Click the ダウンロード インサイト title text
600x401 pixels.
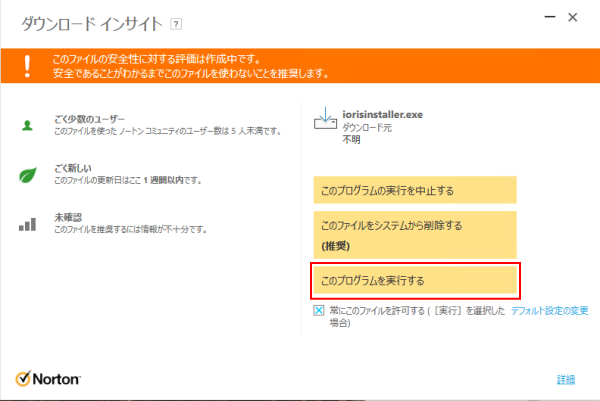[x=92, y=24]
